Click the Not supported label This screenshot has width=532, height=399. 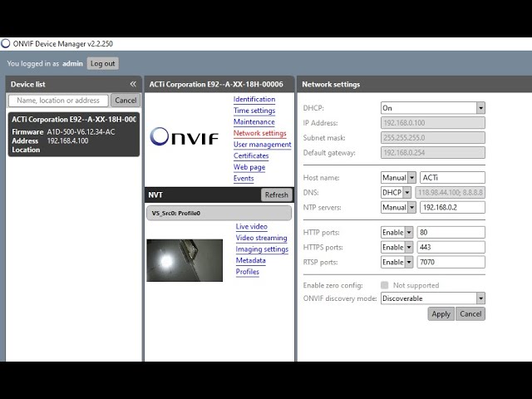click(416, 285)
